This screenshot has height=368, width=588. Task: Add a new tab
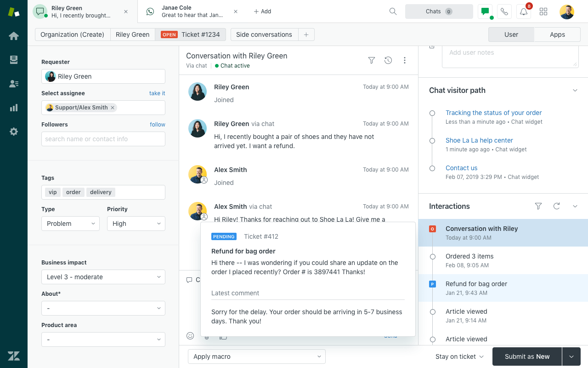coord(262,11)
